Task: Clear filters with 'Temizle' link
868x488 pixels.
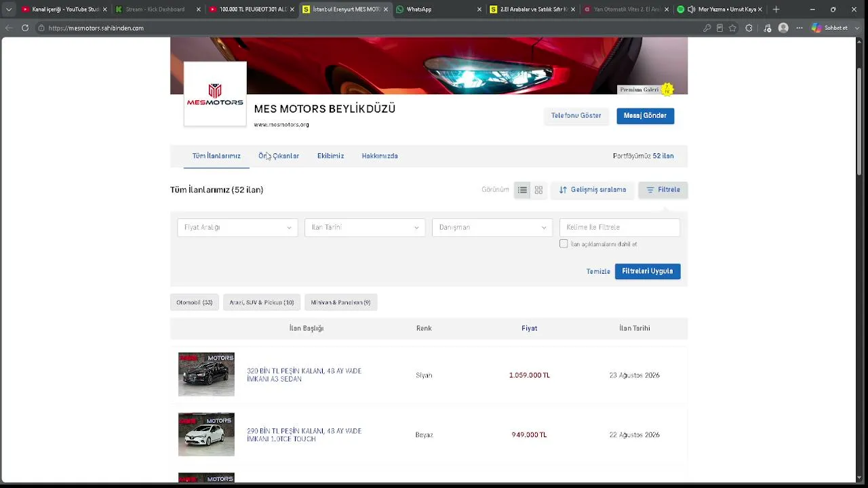Action: 598,271
